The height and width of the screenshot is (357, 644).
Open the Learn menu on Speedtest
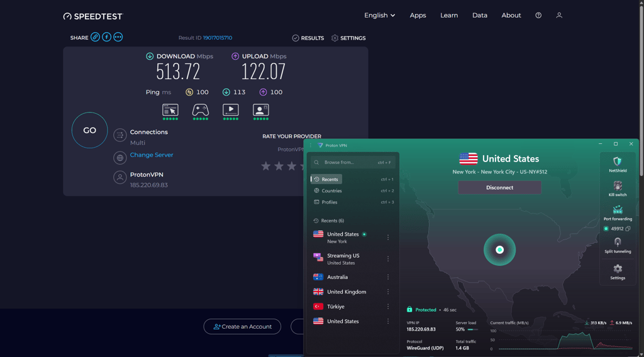(449, 15)
